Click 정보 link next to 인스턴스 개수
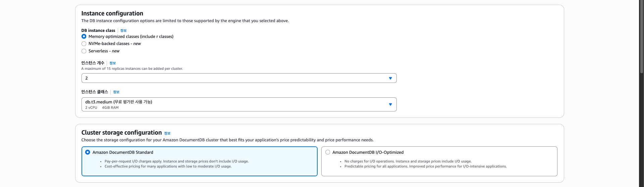 [x=113, y=63]
